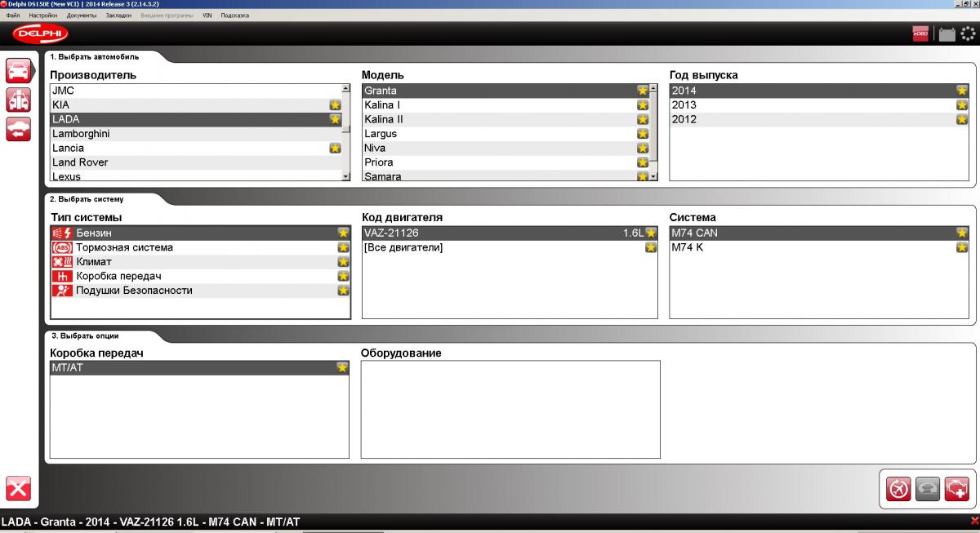Click the second sidebar icon under the car icon
Screen dimensions: 980x533
[x=19, y=100]
